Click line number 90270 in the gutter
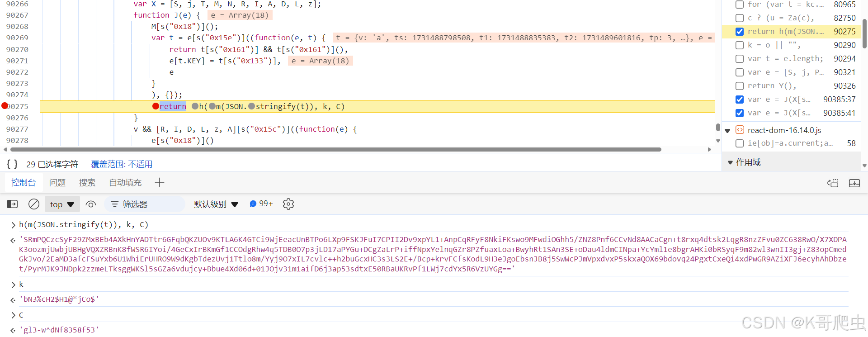 click(x=17, y=49)
